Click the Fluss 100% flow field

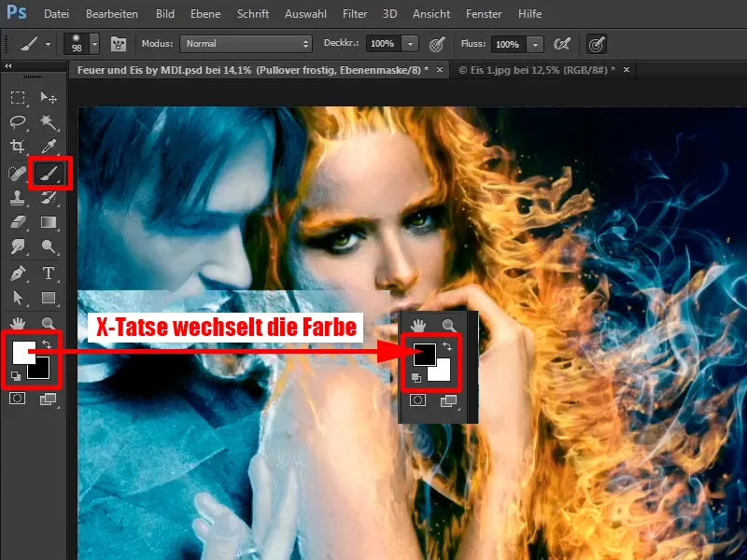[x=509, y=44]
